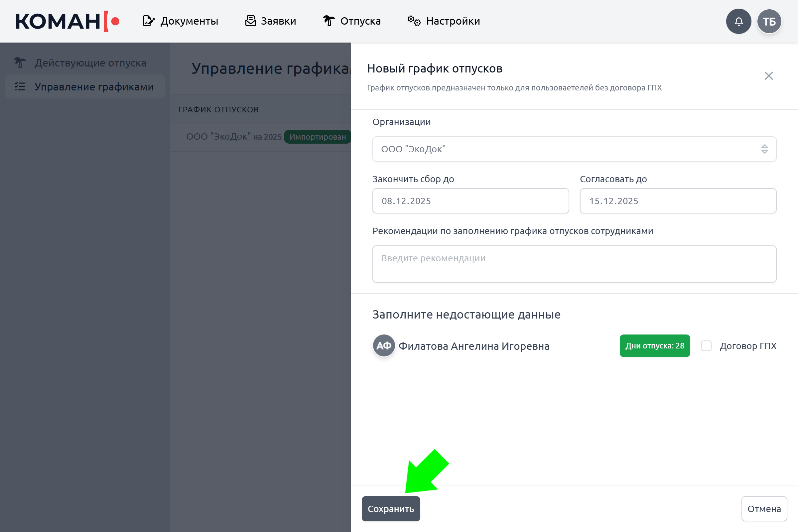Toggle the Договор ГПХ checkbox

[x=706, y=346]
